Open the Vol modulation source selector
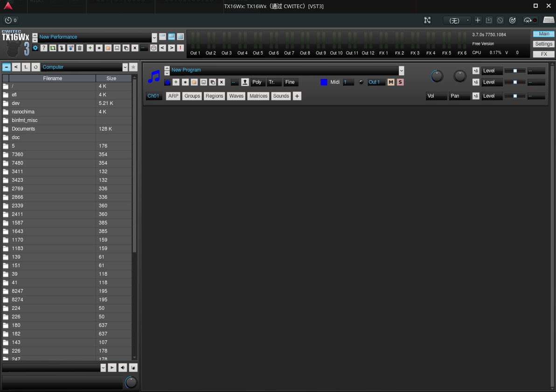The height and width of the screenshot is (392, 556). [436, 96]
